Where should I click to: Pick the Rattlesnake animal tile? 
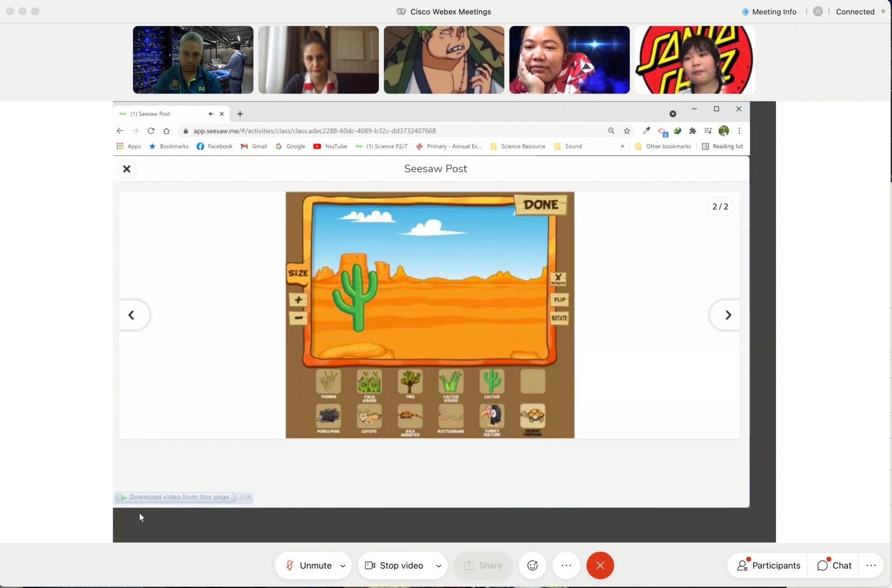(451, 416)
